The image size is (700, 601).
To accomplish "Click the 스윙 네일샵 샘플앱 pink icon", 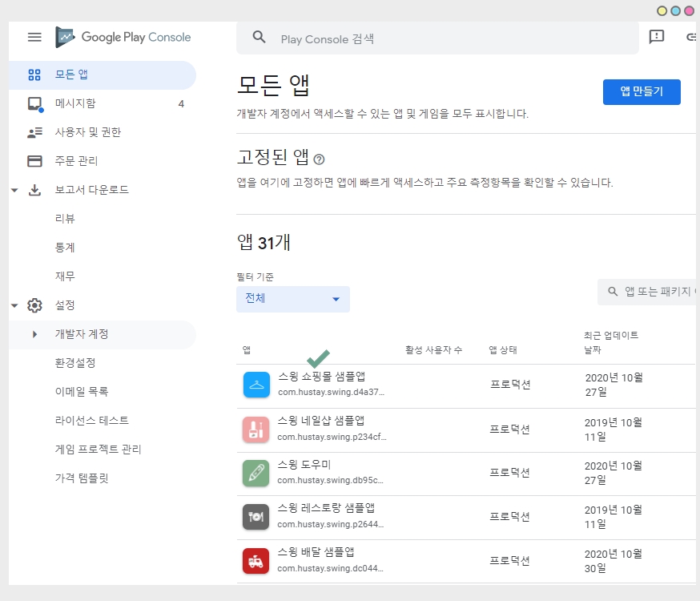I will (255, 430).
